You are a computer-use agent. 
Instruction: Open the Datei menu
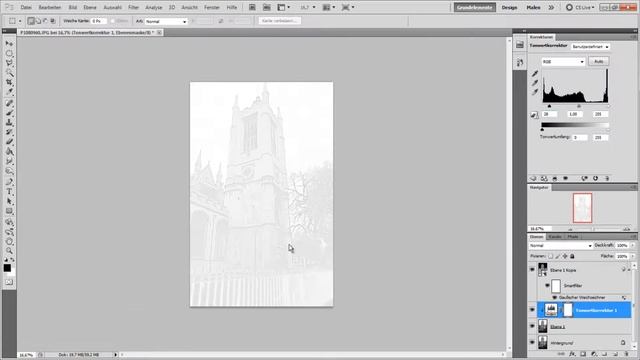pos(26,7)
